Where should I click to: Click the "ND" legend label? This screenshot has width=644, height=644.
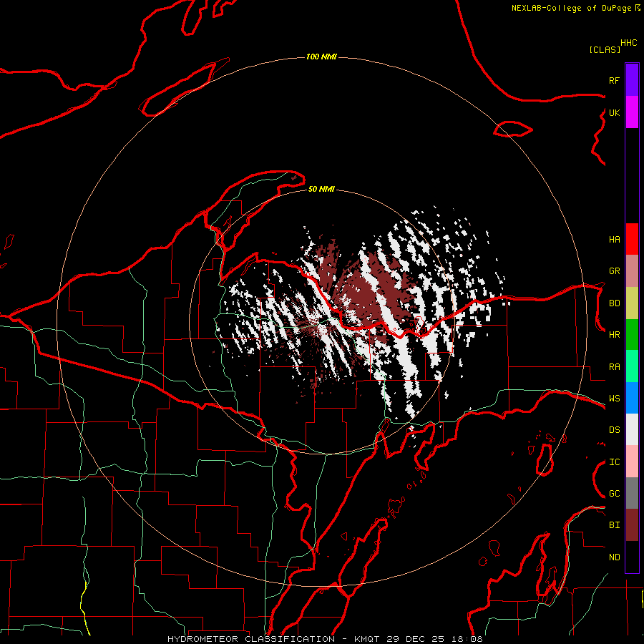[614, 557]
